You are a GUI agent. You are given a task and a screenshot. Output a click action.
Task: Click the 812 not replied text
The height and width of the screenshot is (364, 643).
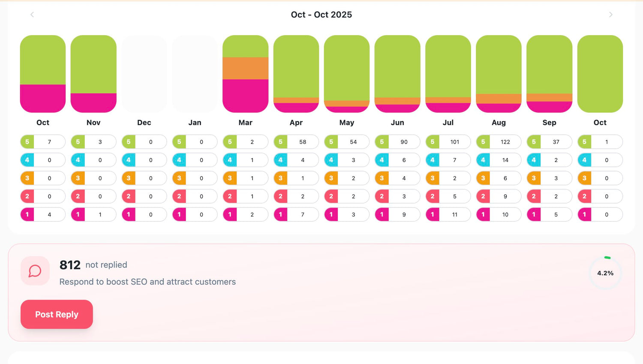(93, 265)
